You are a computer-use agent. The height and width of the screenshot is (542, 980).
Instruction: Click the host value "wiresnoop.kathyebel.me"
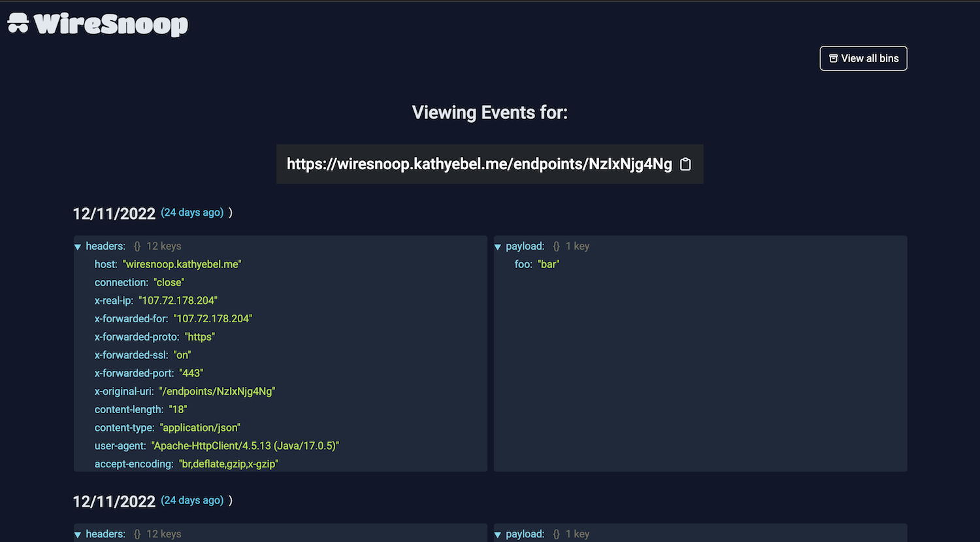[x=182, y=264]
